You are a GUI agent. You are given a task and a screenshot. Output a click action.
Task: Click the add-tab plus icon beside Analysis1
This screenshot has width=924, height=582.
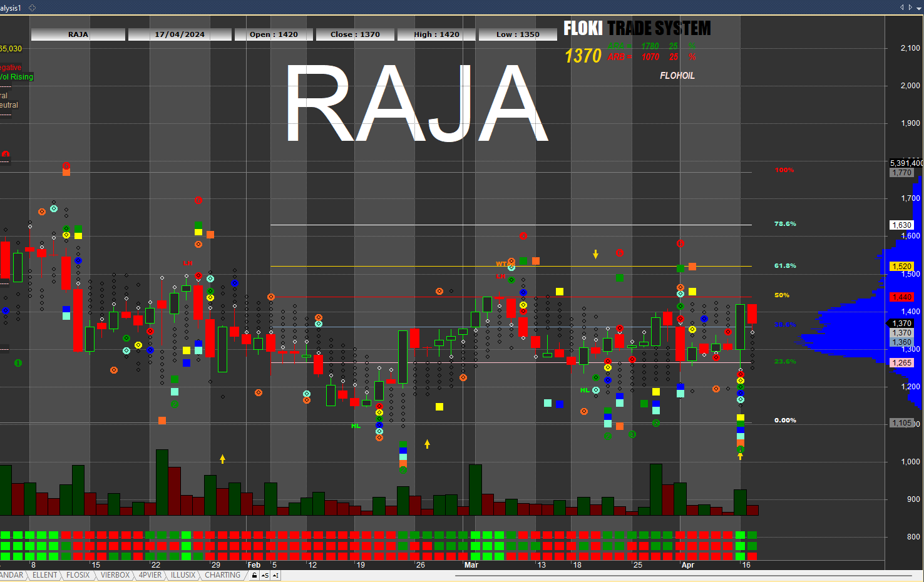32,8
